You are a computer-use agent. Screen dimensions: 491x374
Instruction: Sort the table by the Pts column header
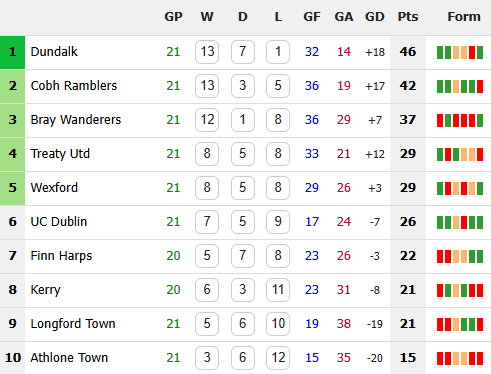(x=408, y=17)
